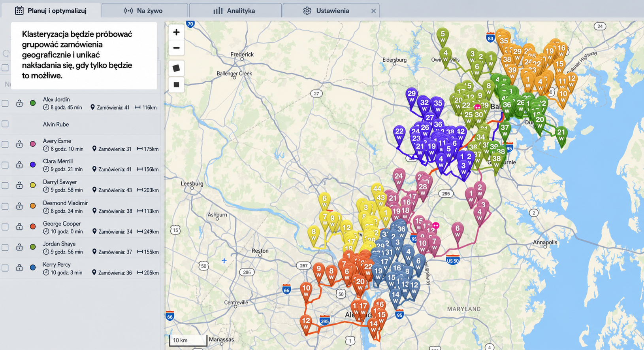Toggle the lock icon for Avery Esme
This screenshot has width=644, height=350.
19,144
